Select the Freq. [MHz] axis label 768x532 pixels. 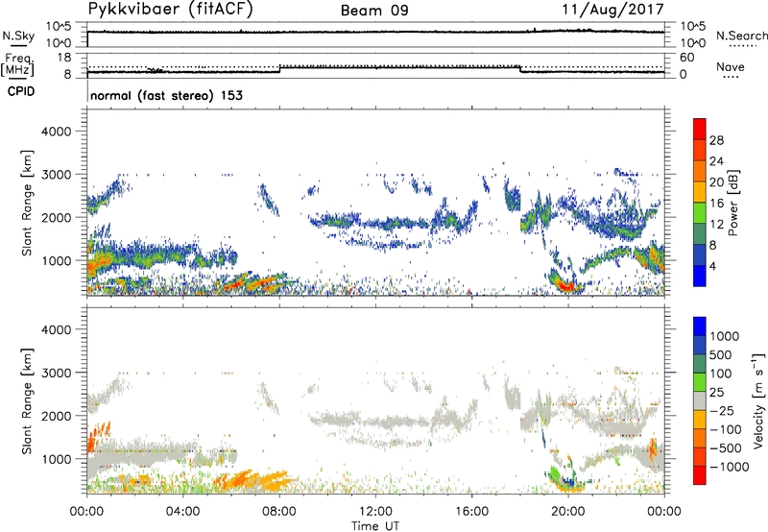tap(17, 64)
